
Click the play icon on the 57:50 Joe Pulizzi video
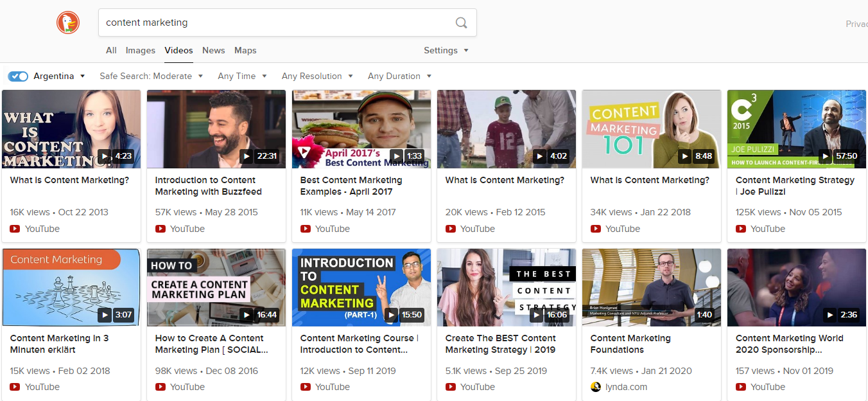click(x=825, y=156)
